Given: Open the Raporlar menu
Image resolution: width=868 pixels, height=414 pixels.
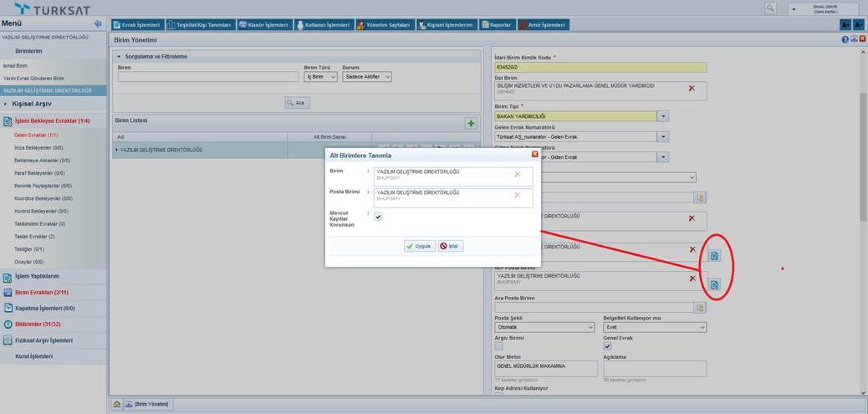Looking at the screenshot, I should click(x=497, y=25).
